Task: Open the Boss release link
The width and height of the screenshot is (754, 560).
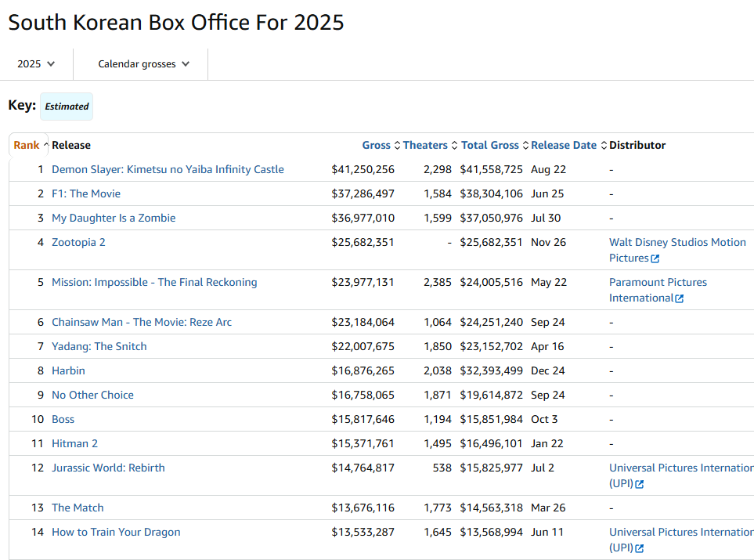Action: (x=63, y=420)
